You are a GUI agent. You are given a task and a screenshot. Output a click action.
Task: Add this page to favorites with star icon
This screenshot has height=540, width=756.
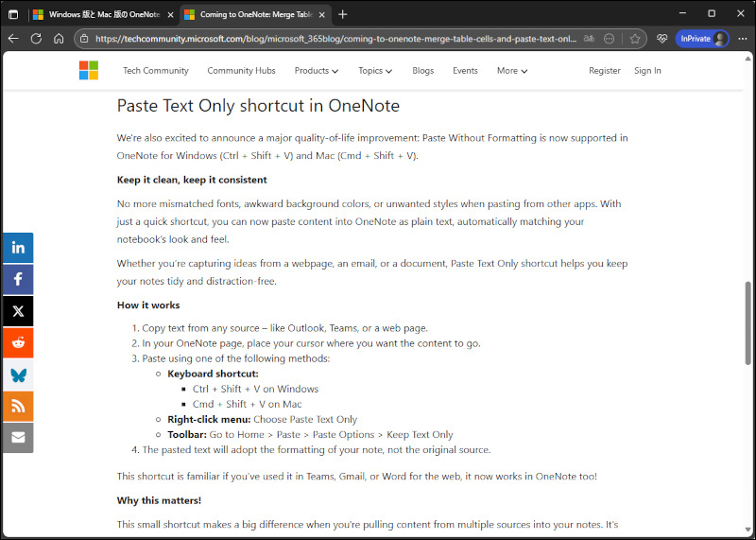(x=635, y=39)
